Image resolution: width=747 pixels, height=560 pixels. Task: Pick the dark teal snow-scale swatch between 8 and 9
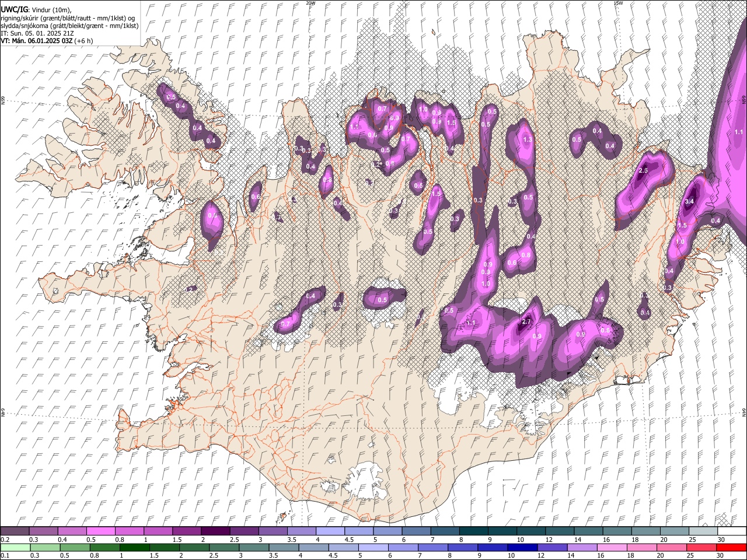point(473,531)
